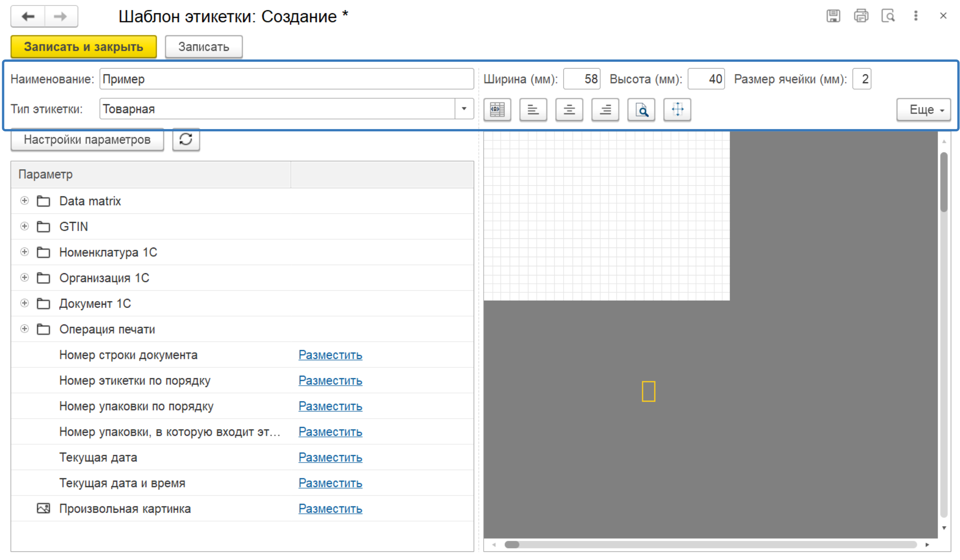The width and height of the screenshot is (960, 560).
Task: Click the Операция печати folder icon
Action: [43, 329]
